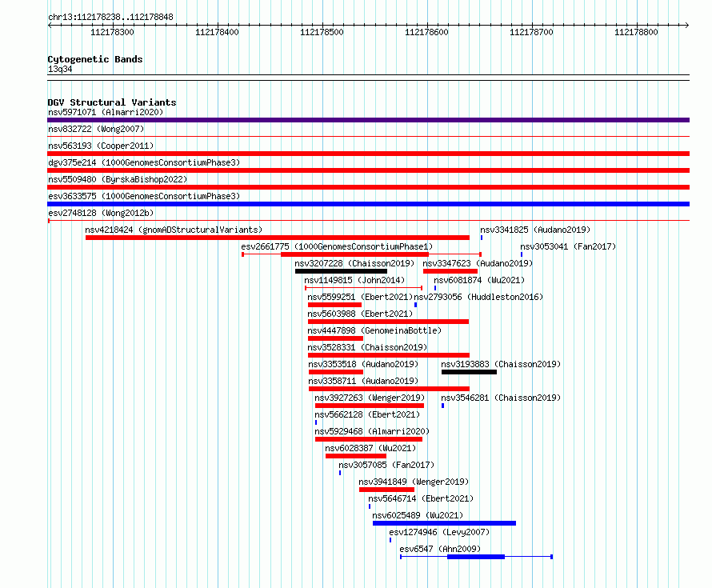Click the 13q34 cytogenetic band label
Screen dimensions: 712x588
(60, 69)
